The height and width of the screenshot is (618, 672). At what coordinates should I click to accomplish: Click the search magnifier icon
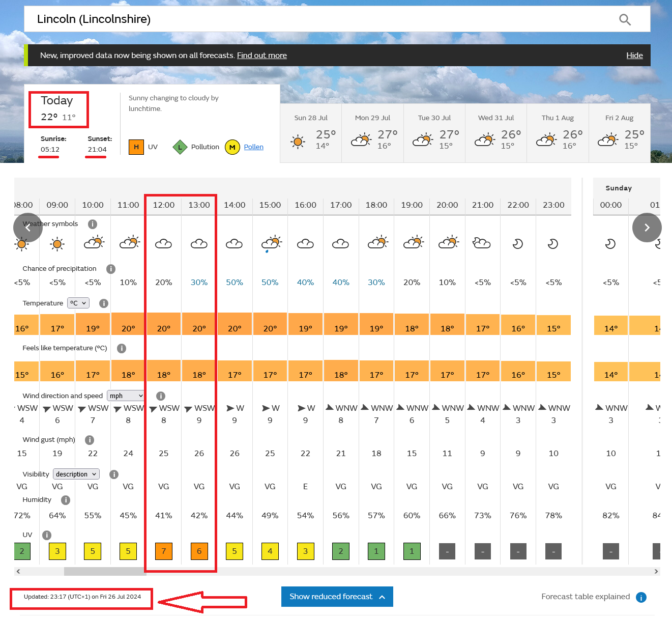[625, 20]
